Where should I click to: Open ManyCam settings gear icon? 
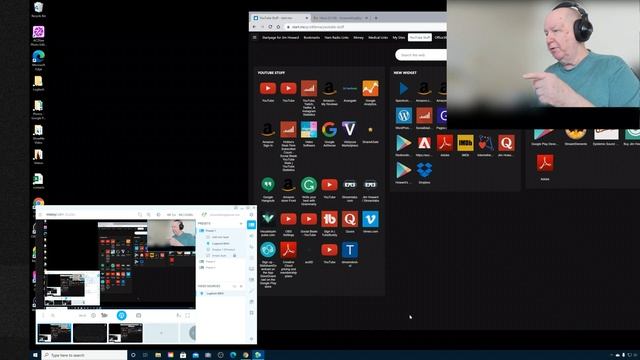pos(251,215)
